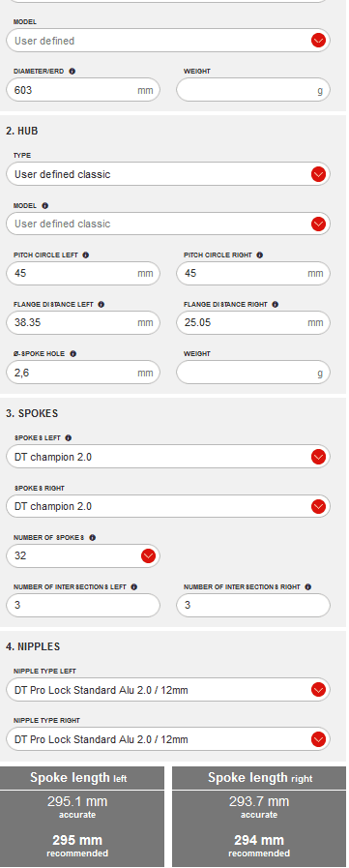This screenshot has width=349, height=868.
Task: Show info for Pitch Circle Left
Action: pyautogui.click(x=86, y=255)
